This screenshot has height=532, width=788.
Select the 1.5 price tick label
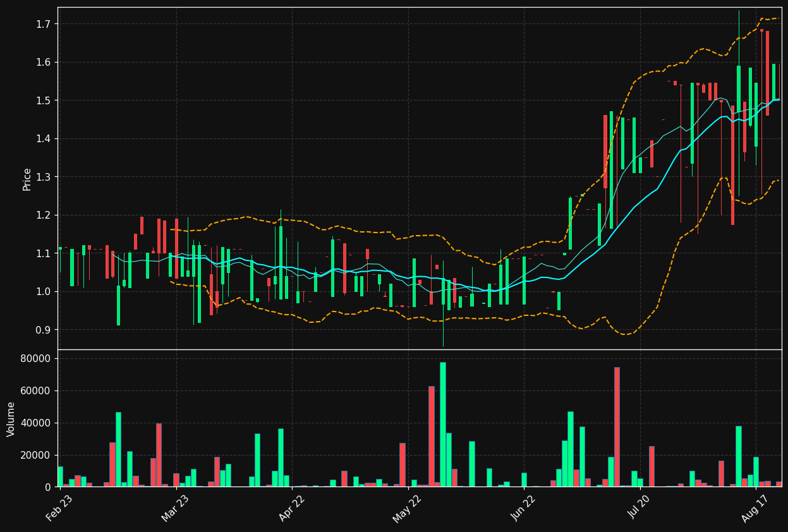coord(44,100)
